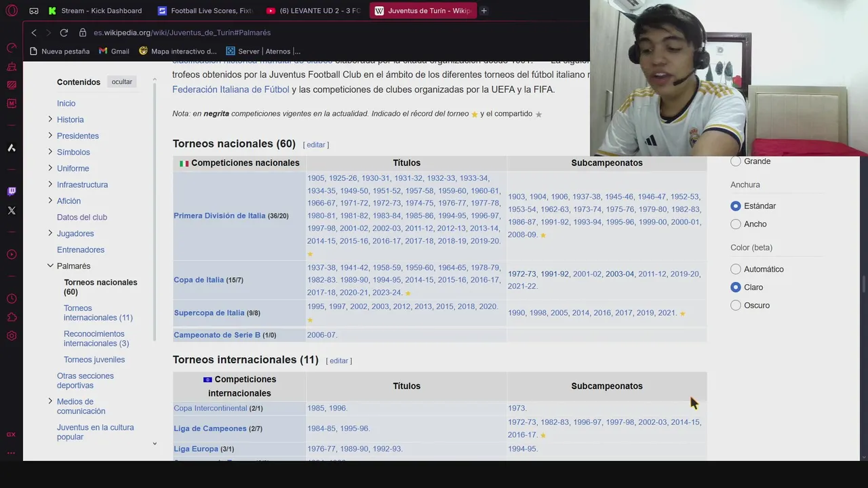The width and height of the screenshot is (868, 488).
Task: Expand the Uniforme contents section
Action: coord(50,168)
